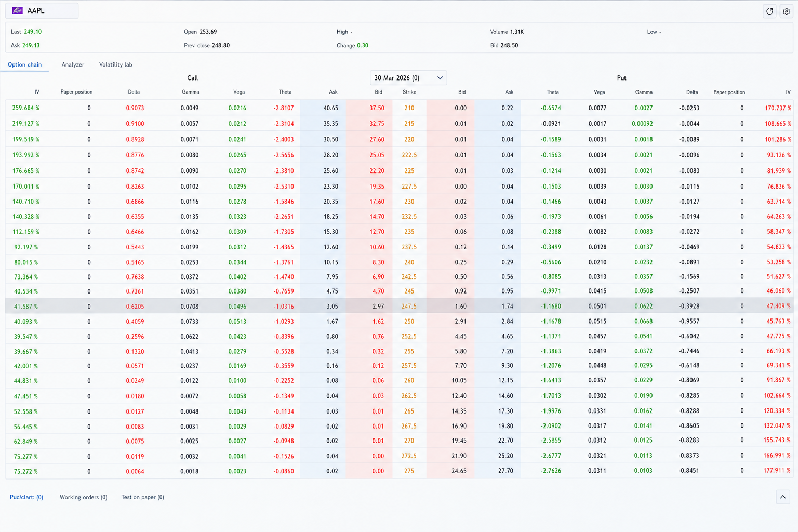Click call bid 1.62 at strike 250
The width and height of the screenshot is (798, 532).
point(378,322)
